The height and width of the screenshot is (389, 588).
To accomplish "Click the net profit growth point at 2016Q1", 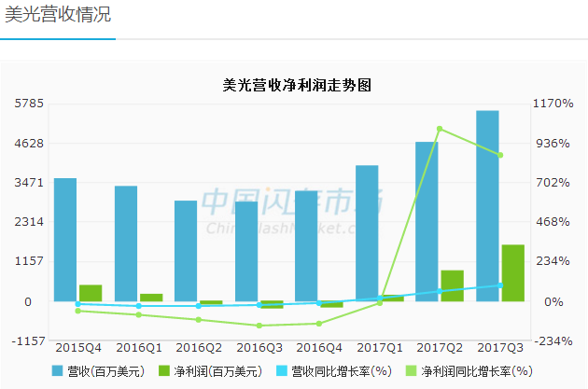I will click(139, 314).
